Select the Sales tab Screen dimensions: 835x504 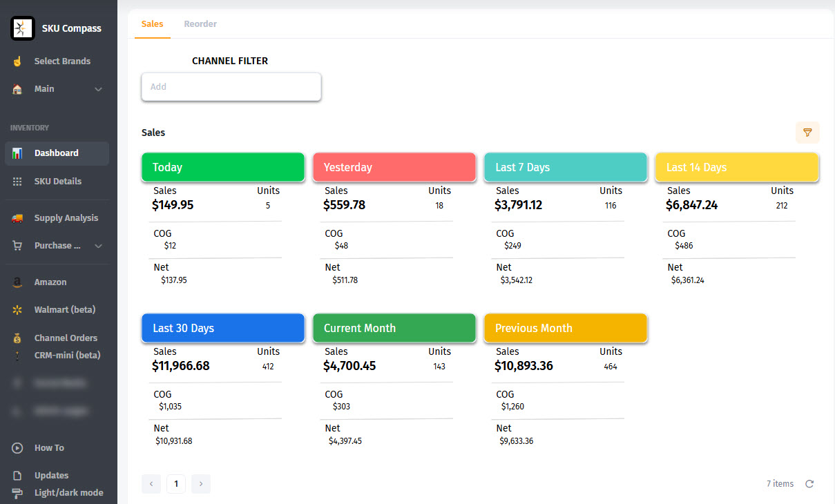click(x=152, y=24)
